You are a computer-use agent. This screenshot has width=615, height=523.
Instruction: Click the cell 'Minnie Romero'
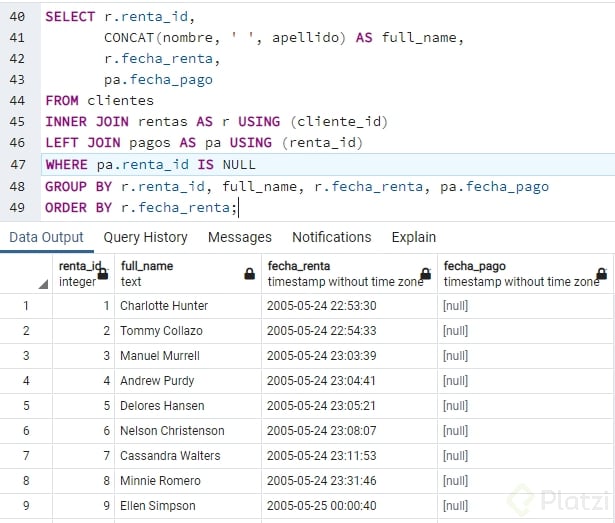(x=188, y=481)
